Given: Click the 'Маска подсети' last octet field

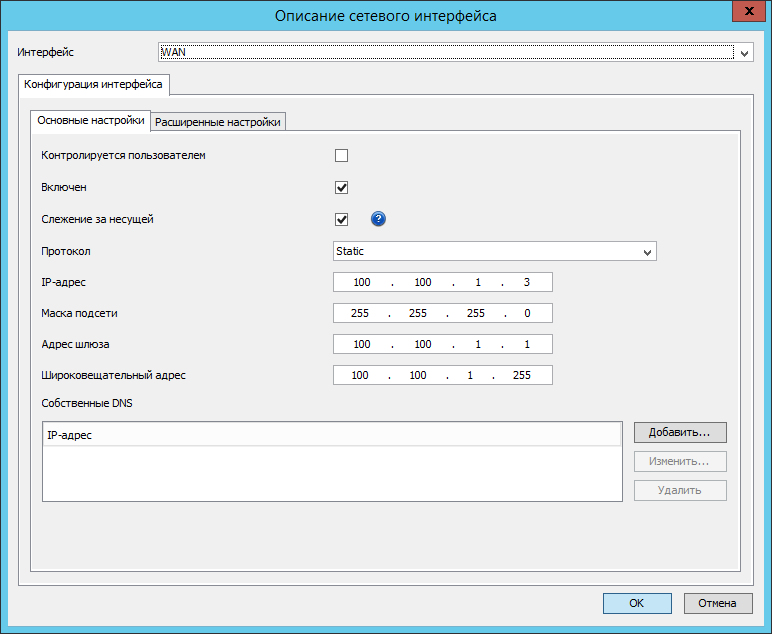Looking at the screenshot, I should (526, 313).
